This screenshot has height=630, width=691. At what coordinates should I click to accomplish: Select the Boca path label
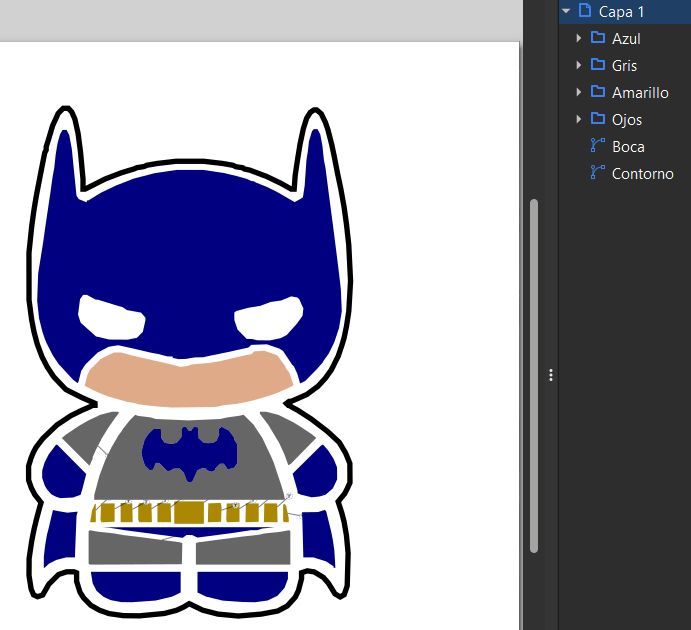(628, 147)
